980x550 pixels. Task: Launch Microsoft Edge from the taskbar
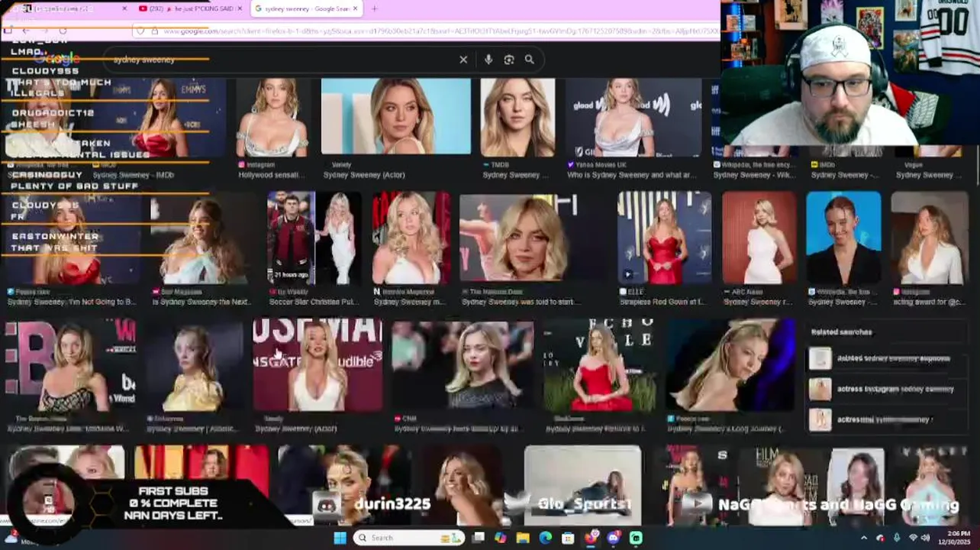click(546, 538)
